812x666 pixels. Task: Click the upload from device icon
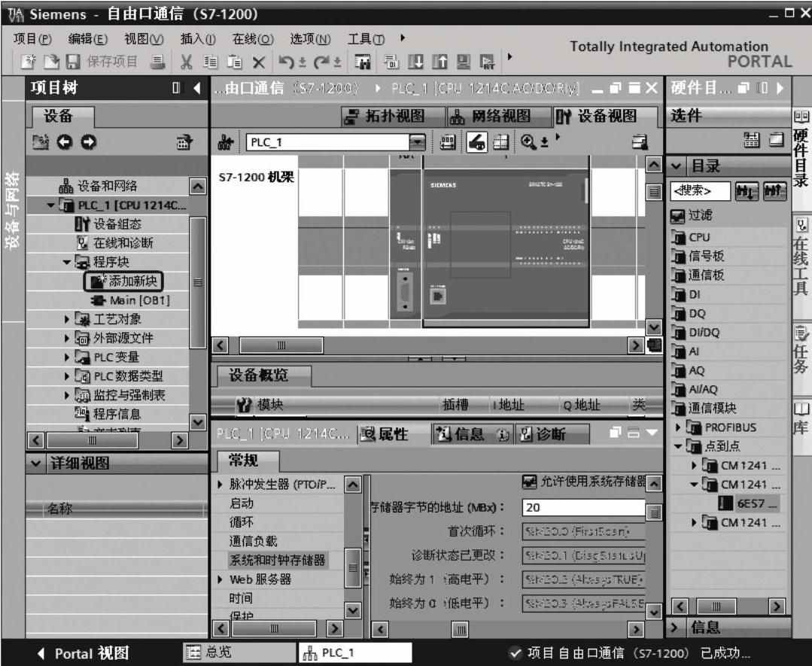[439, 62]
